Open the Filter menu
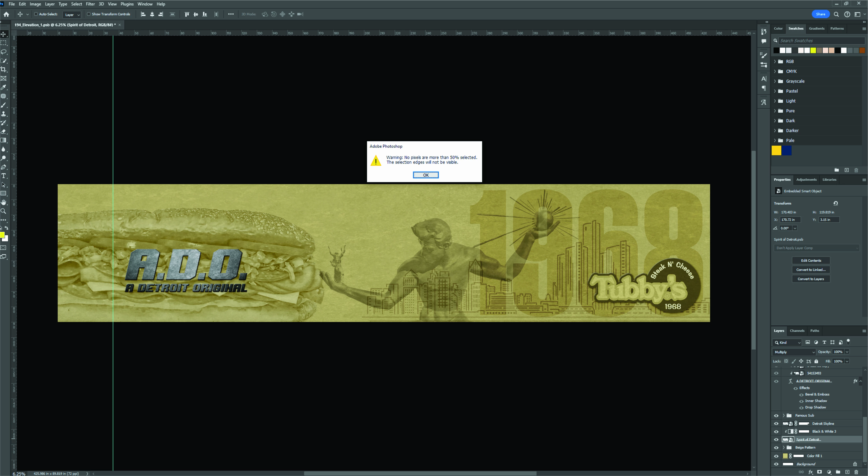Image resolution: width=868 pixels, height=476 pixels. (x=90, y=4)
